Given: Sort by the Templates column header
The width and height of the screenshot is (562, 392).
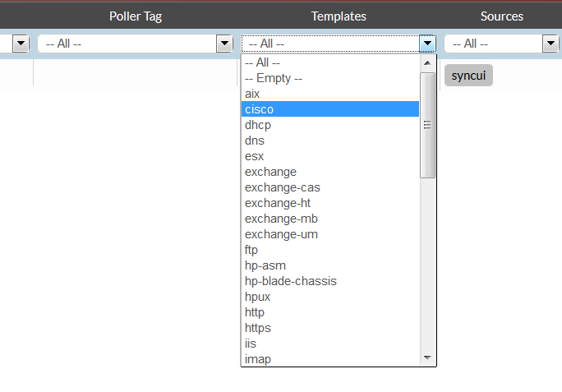Looking at the screenshot, I should click(x=339, y=16).
